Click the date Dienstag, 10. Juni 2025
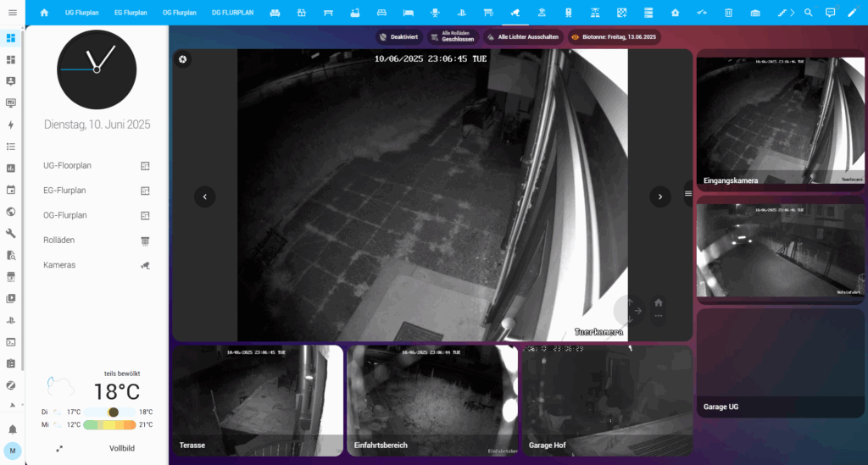The image size is (868, 465). coord(97,125)
